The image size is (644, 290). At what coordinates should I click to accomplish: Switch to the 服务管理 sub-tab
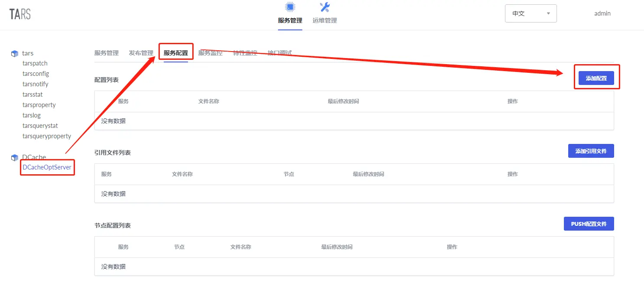tap(106, 53)
